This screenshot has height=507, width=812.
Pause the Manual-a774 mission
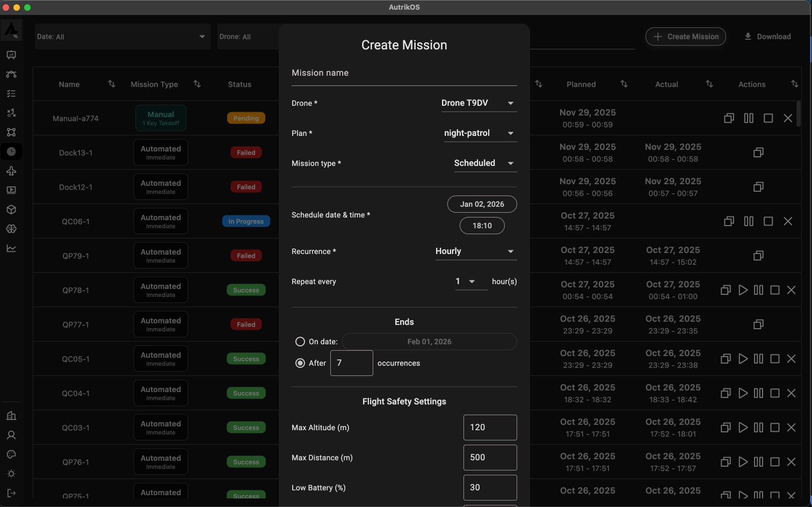pyautogui.click(x=748, y=118)
